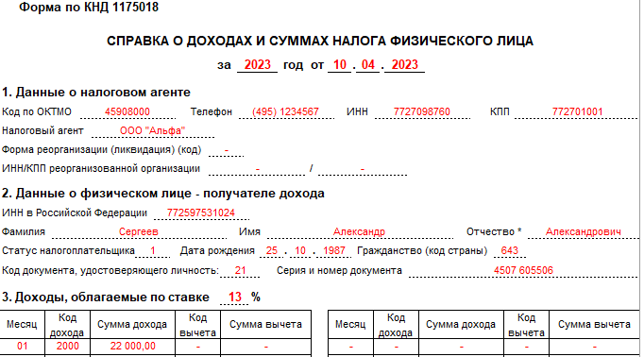This screenshot has height=357, width=644.
Task: Select OKTMO code 45908000
Action: pyautogui.click(x=127, y=111)
